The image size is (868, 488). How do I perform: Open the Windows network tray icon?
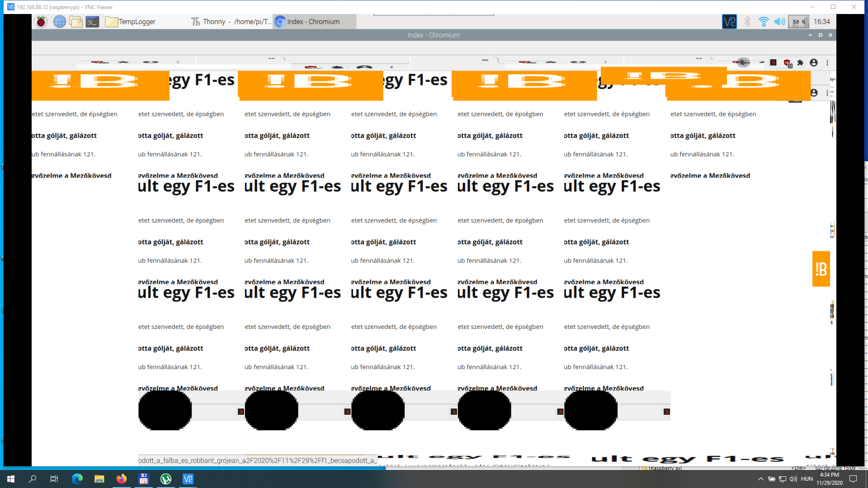pos(783,479)
